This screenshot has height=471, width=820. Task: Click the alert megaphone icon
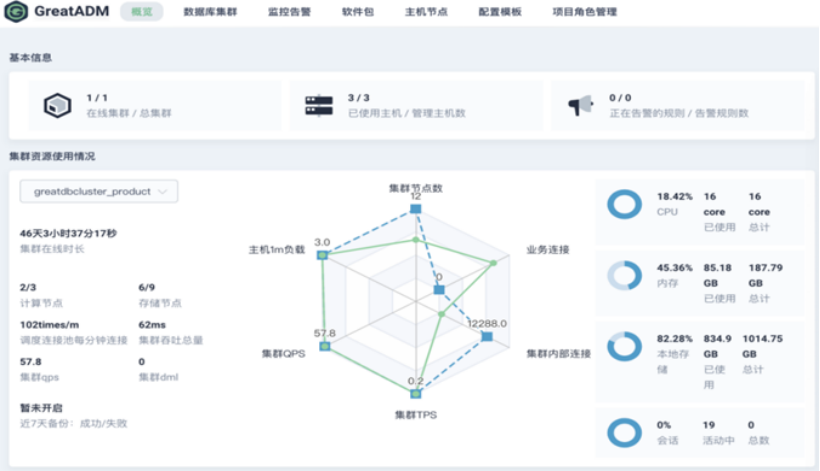pos(580,106)
